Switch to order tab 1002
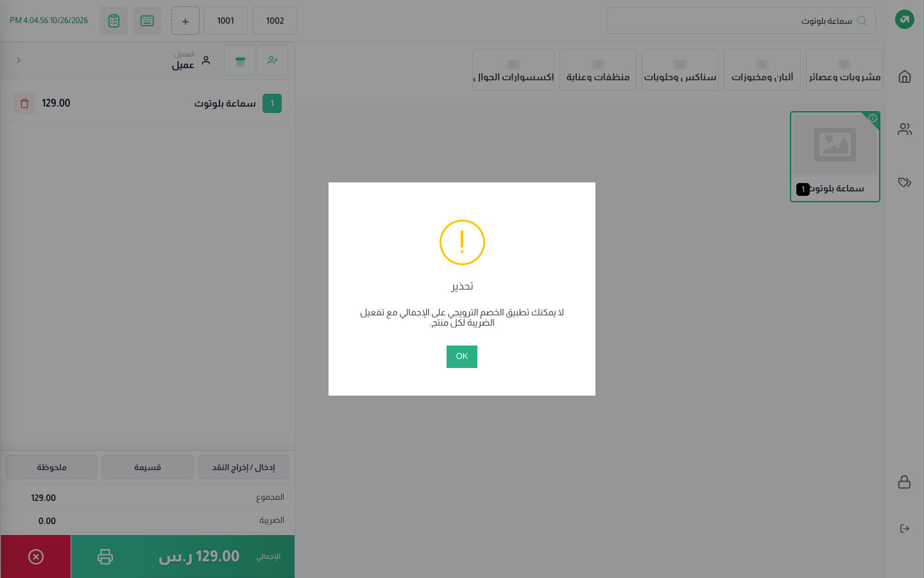The image size is (924, 578). 275,21
